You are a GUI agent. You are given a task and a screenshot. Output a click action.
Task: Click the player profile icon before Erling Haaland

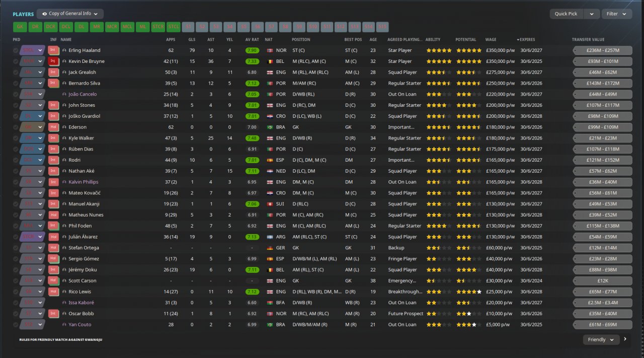tap(64, 50)
